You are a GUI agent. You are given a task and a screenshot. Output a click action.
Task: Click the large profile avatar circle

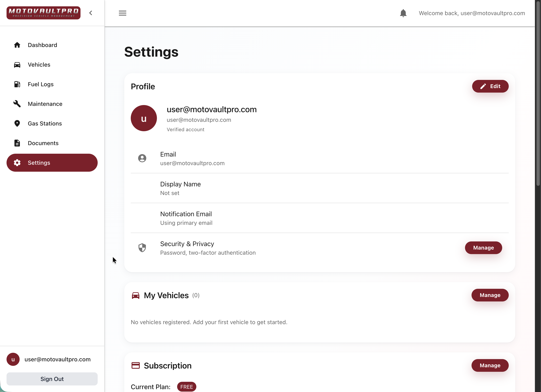point(144,118)
